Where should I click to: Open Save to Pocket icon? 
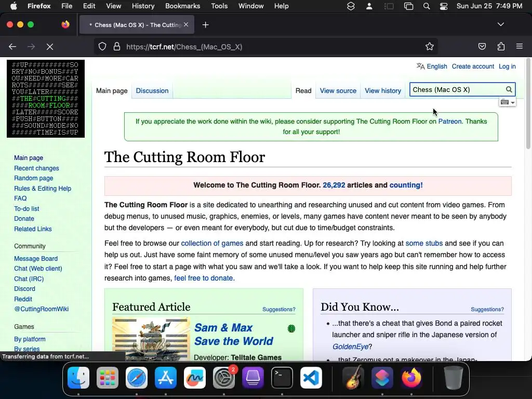(482, 46)
